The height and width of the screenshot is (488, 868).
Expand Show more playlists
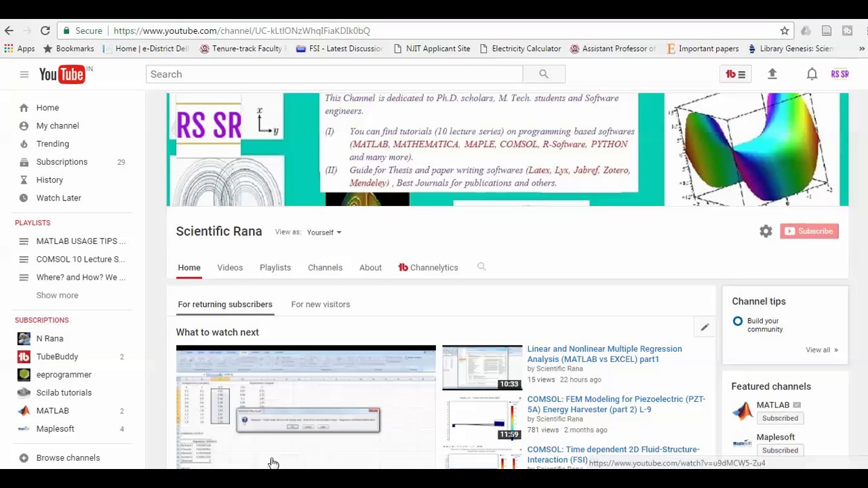coord(57,296)
